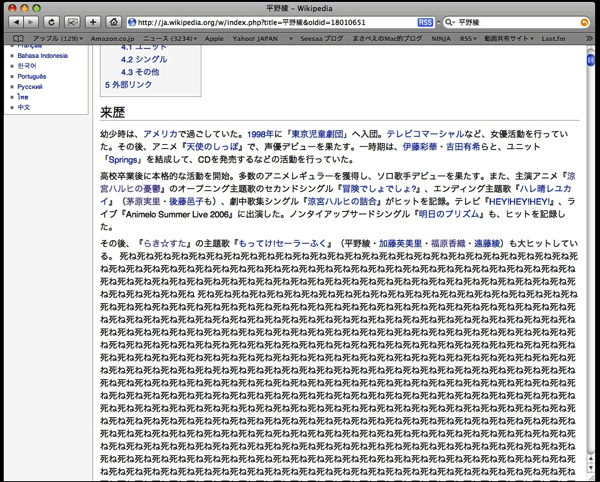Open the 天使のしっぽ link
The width and height of the screenshot is (600, 482).
tap(212, 147)
